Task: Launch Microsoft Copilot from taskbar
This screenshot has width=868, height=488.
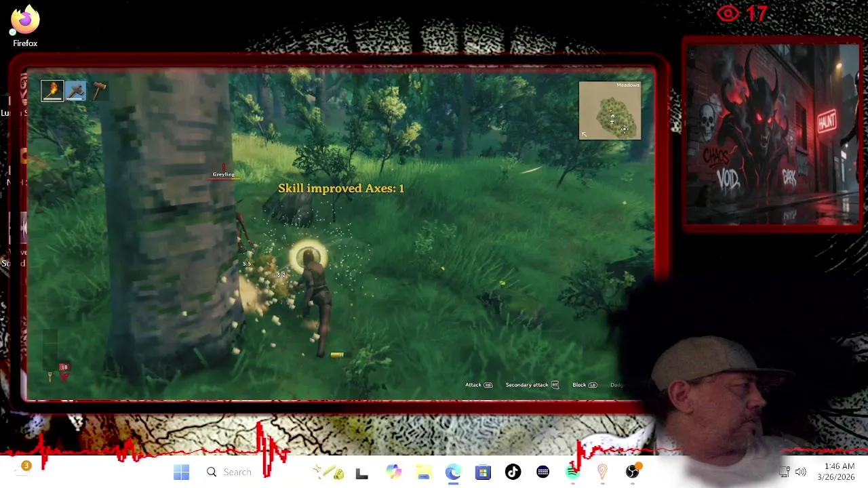Action: [393, 472]
